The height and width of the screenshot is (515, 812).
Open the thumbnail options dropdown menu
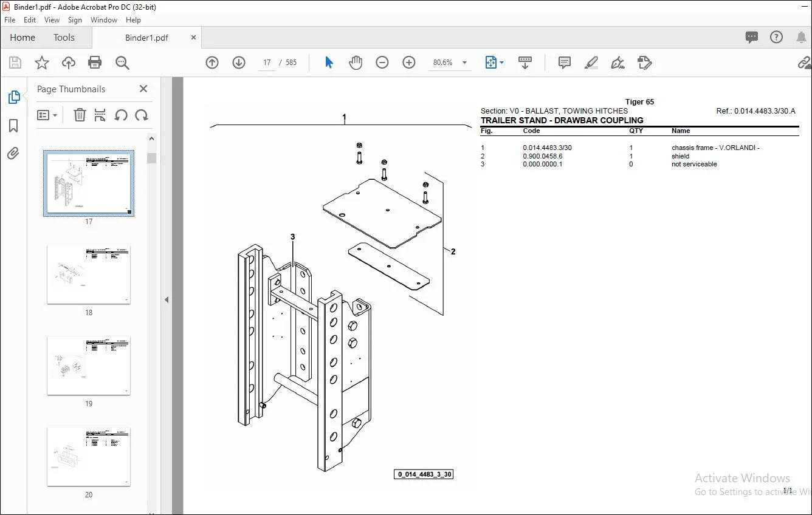click(47, 115)
